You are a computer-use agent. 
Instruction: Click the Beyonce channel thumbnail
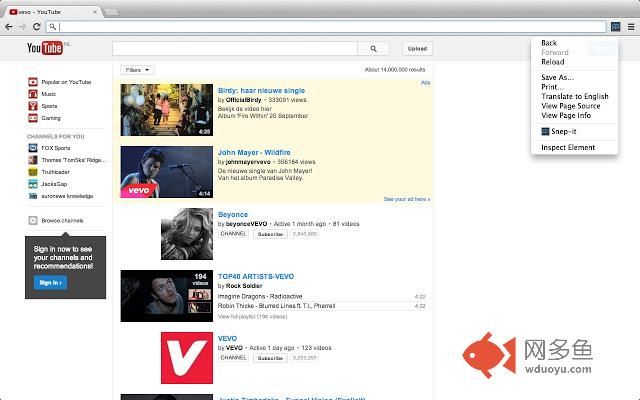[x=187, y=234]
